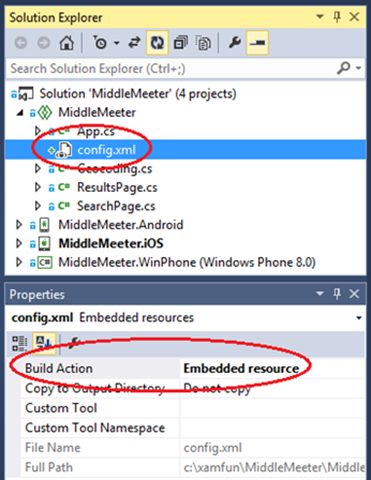Open Properties via the wrench icon
Image resolution: width=371 pixels, height=480 pixels.
click(235, 43)
